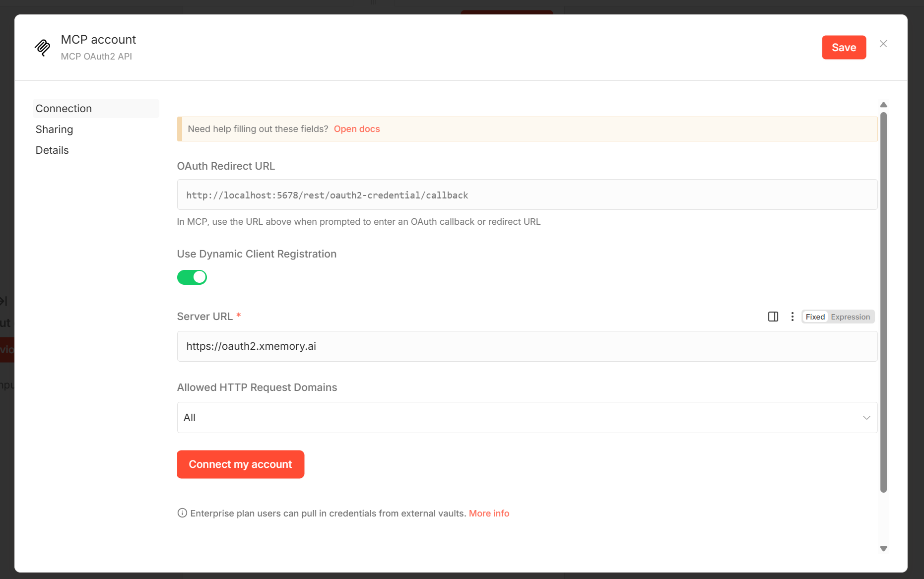Switch Server URL to Expression mode
The image size is (924, 579).
click(x=850, y=317)
